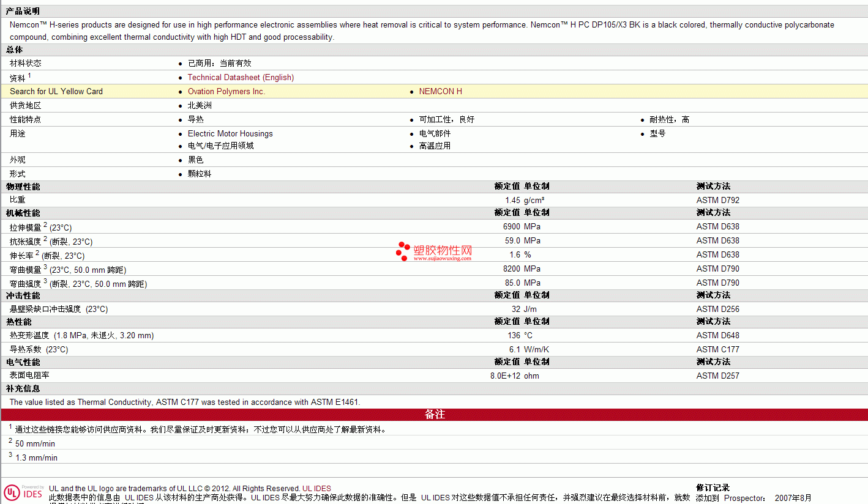
Task: Click the 59.0 tensile strength value
Action: (512, 241)
